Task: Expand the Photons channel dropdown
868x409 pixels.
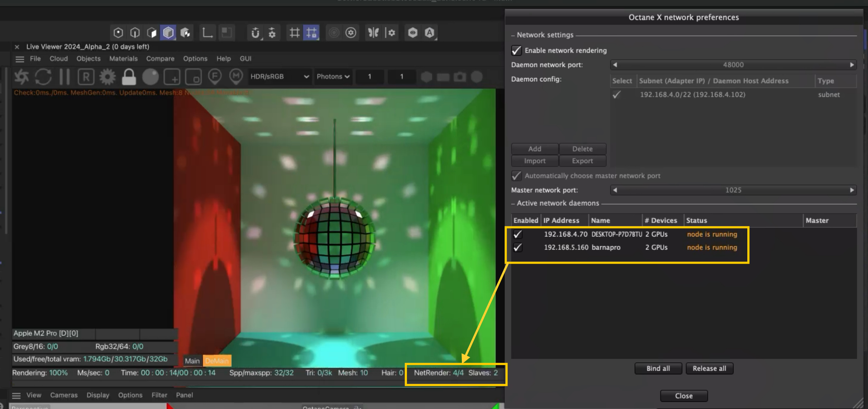Action: click(x=333, y=77)
